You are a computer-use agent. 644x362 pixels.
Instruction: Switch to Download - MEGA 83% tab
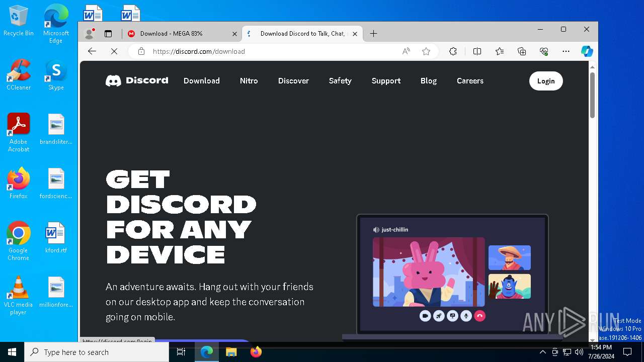point(182,34)
